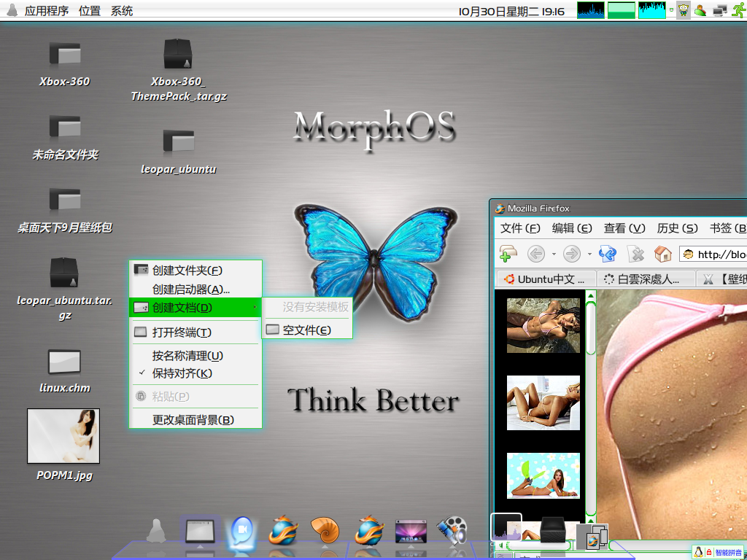The height and width of the screenshot is (560, 747).
Task: Choose 创建文件夹(F) from the context menu
Action: [x=196, y=271]
